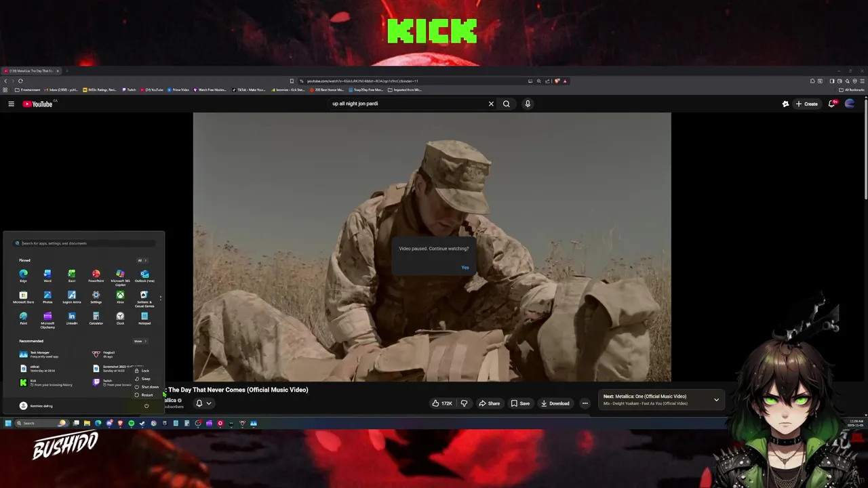Click Yes to continue watching
Image resolution: width=868 pixels, height=488 pixels.
coord(465,267)
